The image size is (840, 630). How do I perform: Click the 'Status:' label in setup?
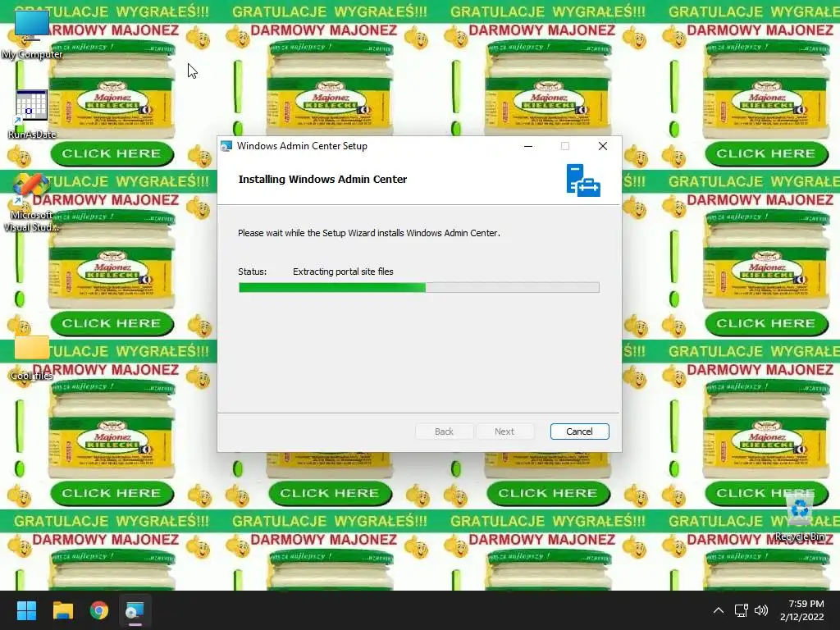tap(253, 272)
